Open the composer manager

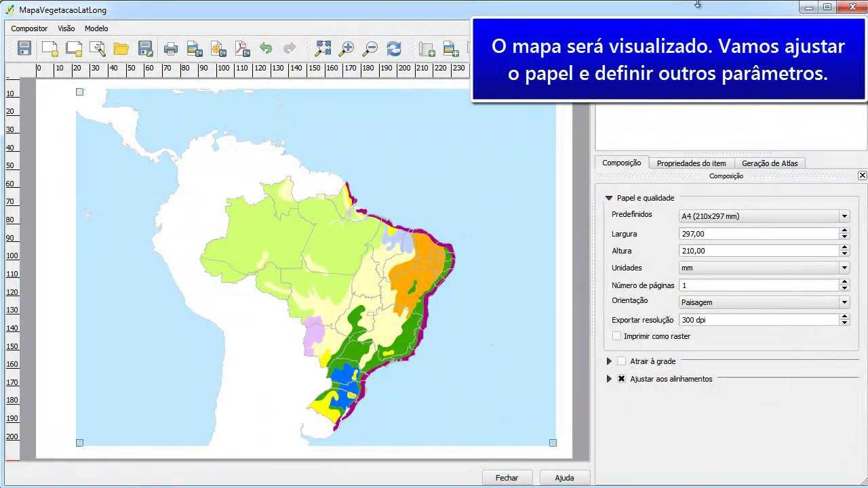point(98,48)
